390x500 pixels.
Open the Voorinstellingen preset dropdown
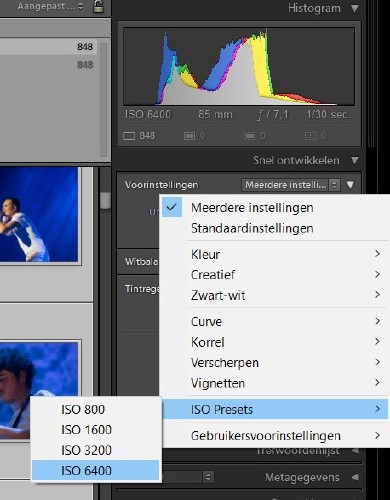click(x=291, y=185)
